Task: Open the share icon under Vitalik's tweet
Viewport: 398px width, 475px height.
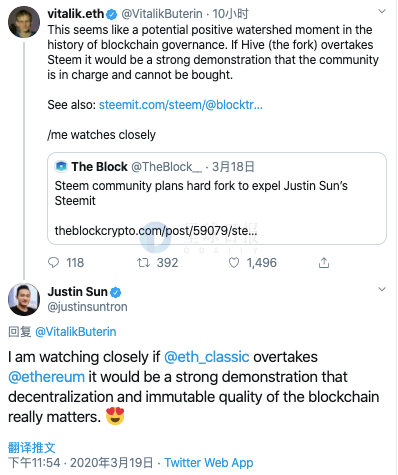Action: pyautogui.click(x=324, y=263)
